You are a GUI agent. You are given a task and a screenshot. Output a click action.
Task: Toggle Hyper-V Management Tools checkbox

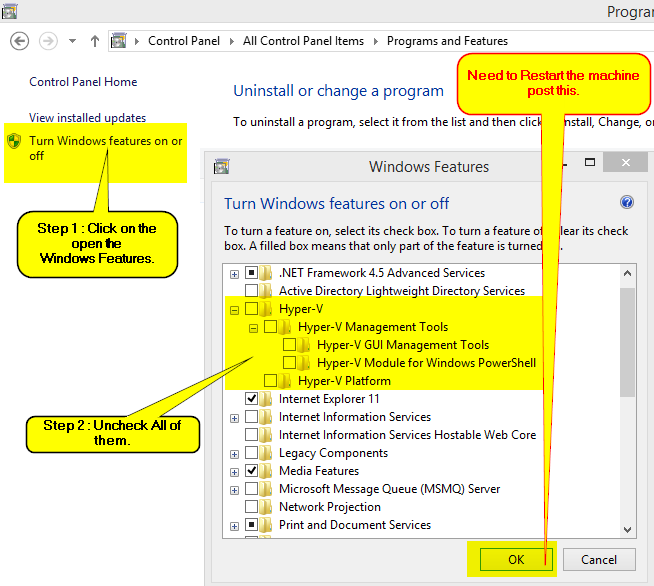click(x=270, y=327)
